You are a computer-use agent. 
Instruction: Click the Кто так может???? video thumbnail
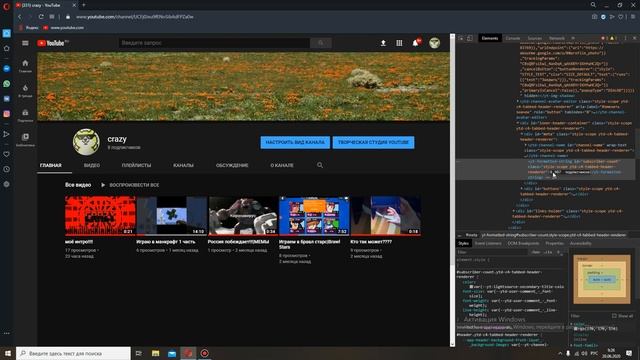[385, 215]
